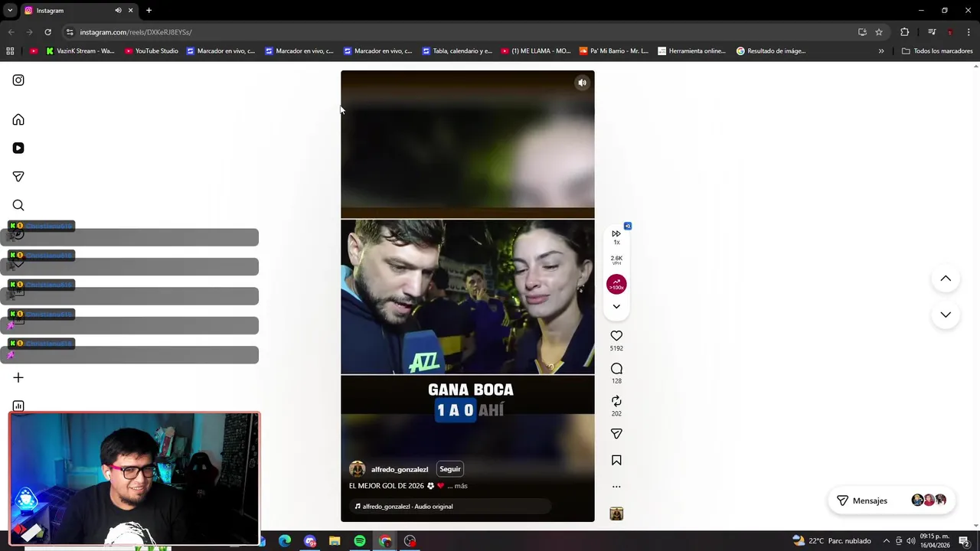Screen dimensions: 980x551
Task: Open alfredo_gonzalezl avatar picture
Action: pos(357,469)
